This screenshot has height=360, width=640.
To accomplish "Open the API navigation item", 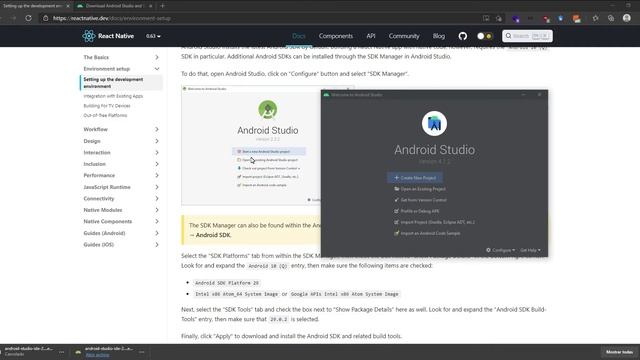I will pyautogui.click(x=371, y=36).
